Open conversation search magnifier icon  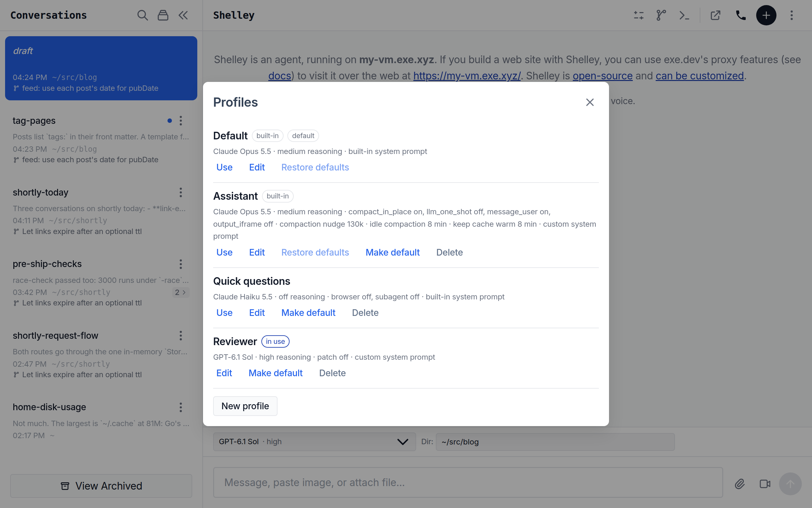pyautogui.click(x=142, y=15)
